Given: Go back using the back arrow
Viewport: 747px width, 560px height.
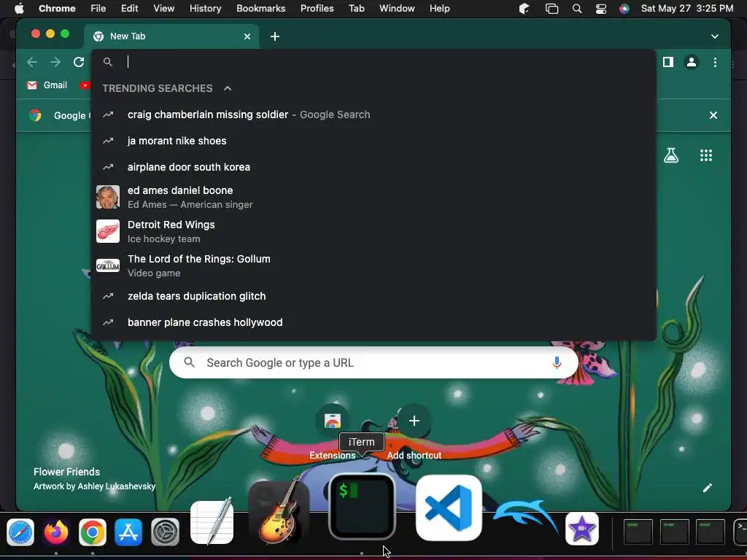Looking at the screenshot, I should pyautogui.click(x=32, y=62).
